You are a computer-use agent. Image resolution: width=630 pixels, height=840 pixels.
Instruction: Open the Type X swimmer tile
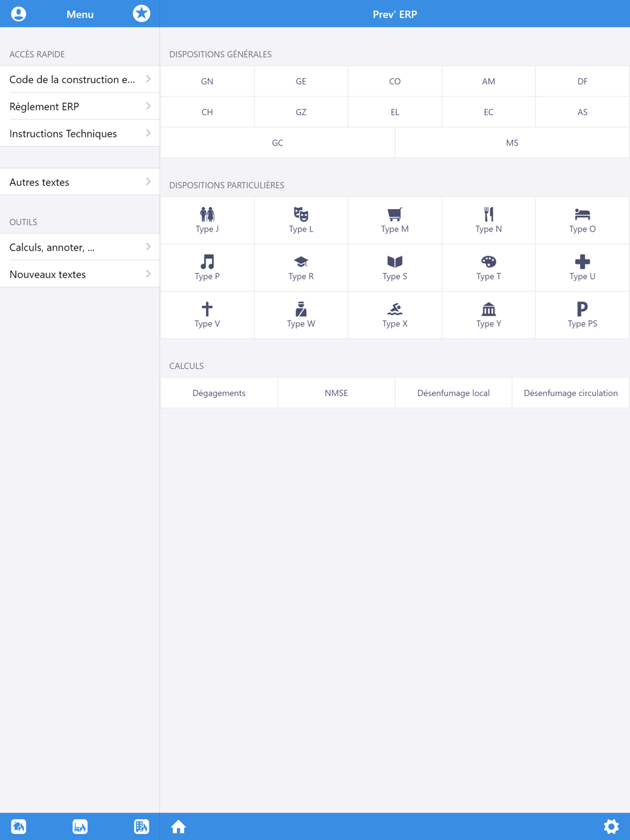coord(395,315)
